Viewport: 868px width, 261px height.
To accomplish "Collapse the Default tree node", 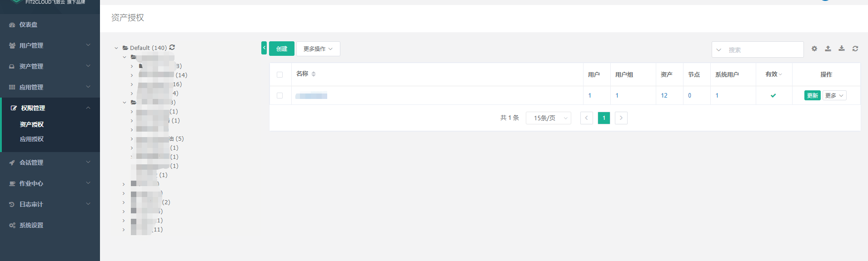I will click(x=116, y=48).
